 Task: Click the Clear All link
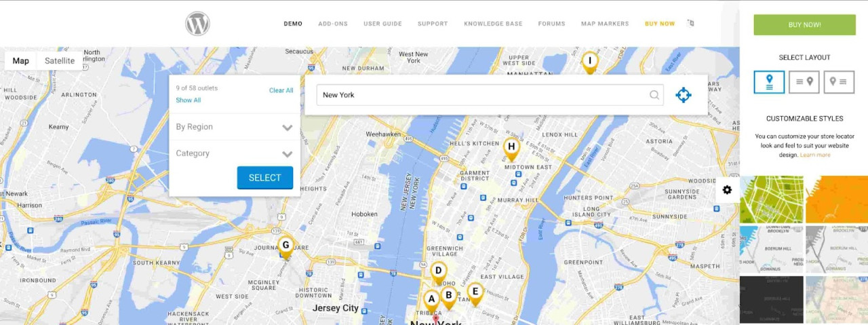coord(281,90)
